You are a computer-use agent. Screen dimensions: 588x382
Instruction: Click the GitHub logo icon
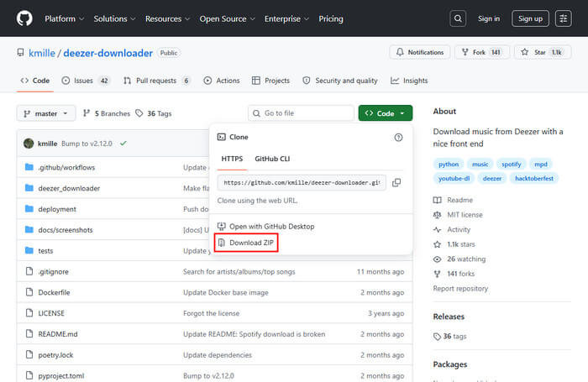(x=24, y=18)
